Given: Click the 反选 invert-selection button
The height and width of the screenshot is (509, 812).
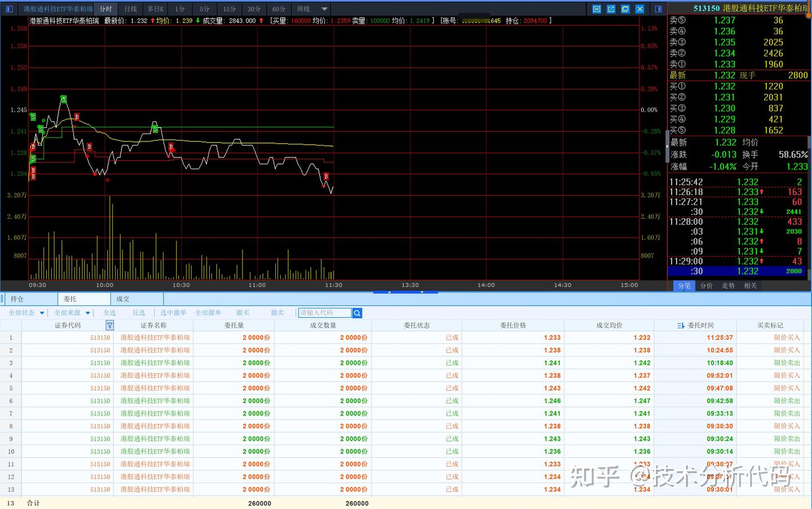Looking at the screenshot, I should coord(139,313).
